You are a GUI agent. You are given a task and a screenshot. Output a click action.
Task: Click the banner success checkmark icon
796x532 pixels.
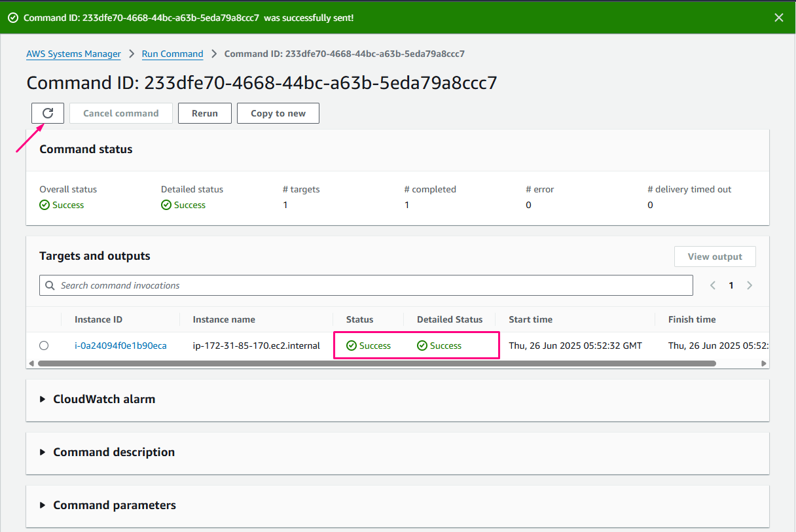pos(13,18)
